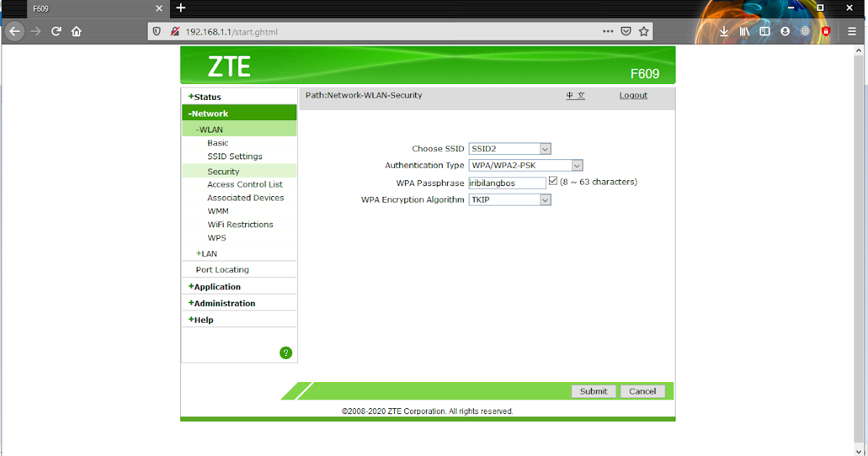Screen dimensions: 868x456
Task: Expand the Help menu
Action: click(x=201, y=320)
